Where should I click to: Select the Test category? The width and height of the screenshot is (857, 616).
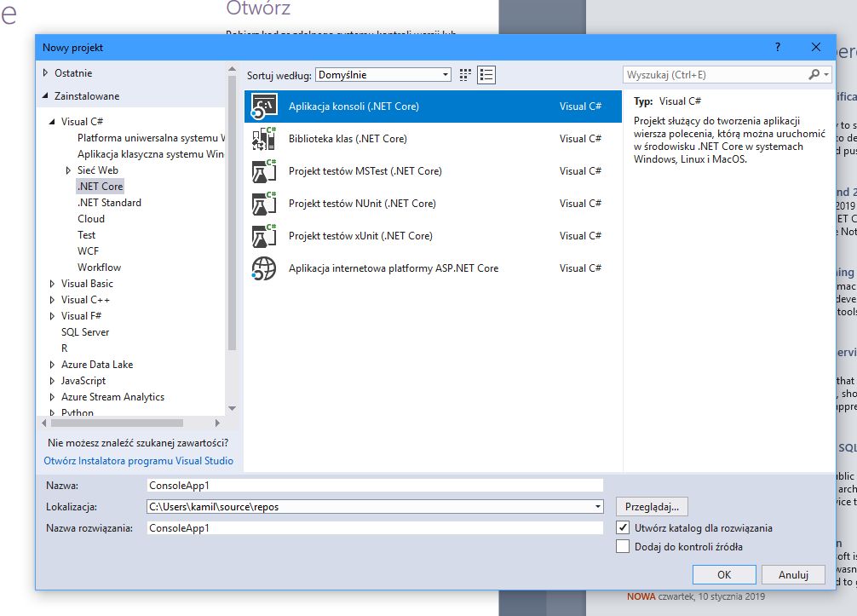point(86,235)
